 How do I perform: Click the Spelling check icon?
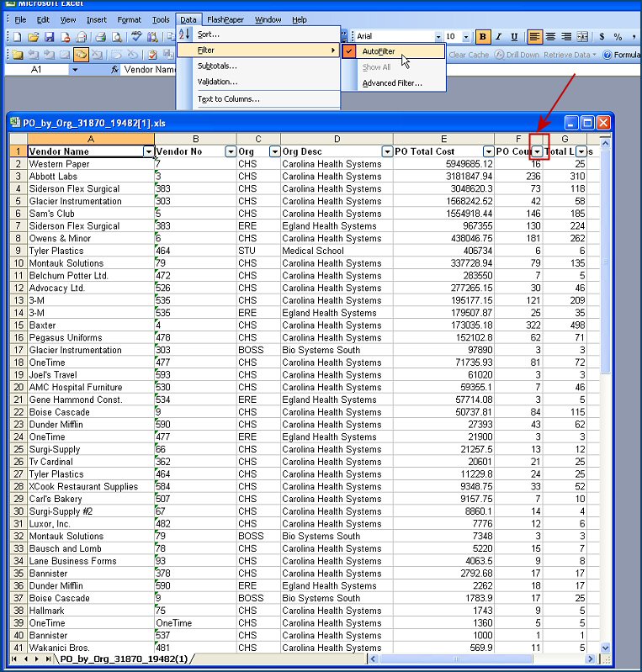pyautogui.click(x=135, y=37)
